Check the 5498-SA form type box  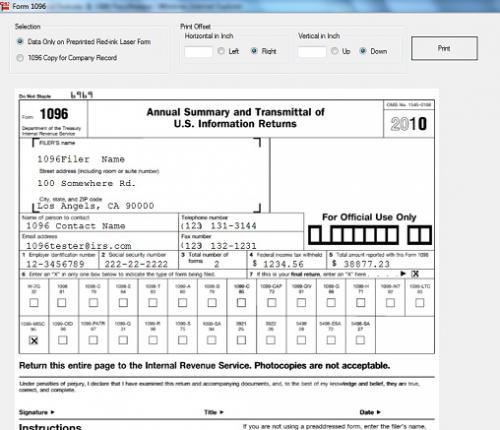(360, 340)
